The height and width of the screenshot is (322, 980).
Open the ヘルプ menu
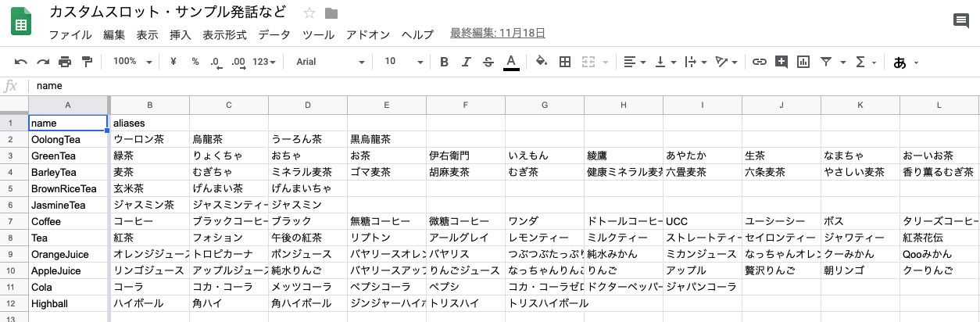pyautogui.click(x=417, y=34)
